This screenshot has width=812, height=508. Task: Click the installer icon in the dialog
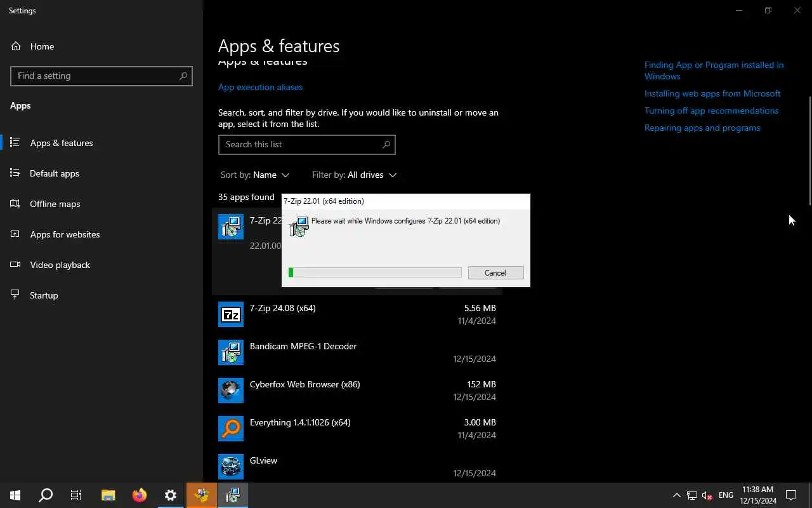299,226
